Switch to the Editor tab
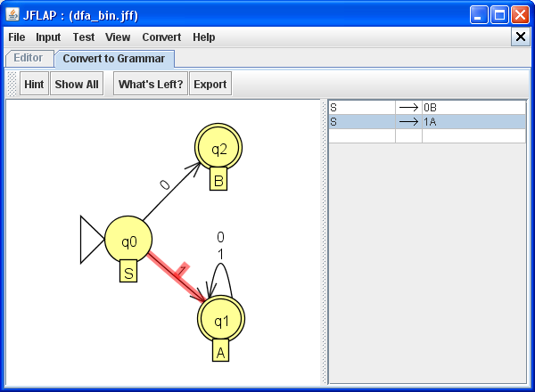This screenshot has height=392, width=535. [x=28, y=58]
